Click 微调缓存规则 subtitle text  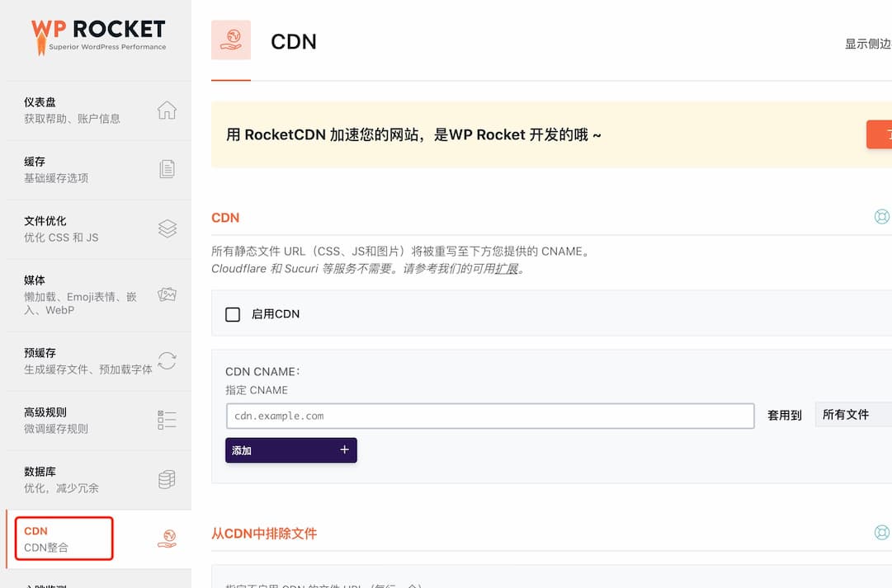[56, 429]
